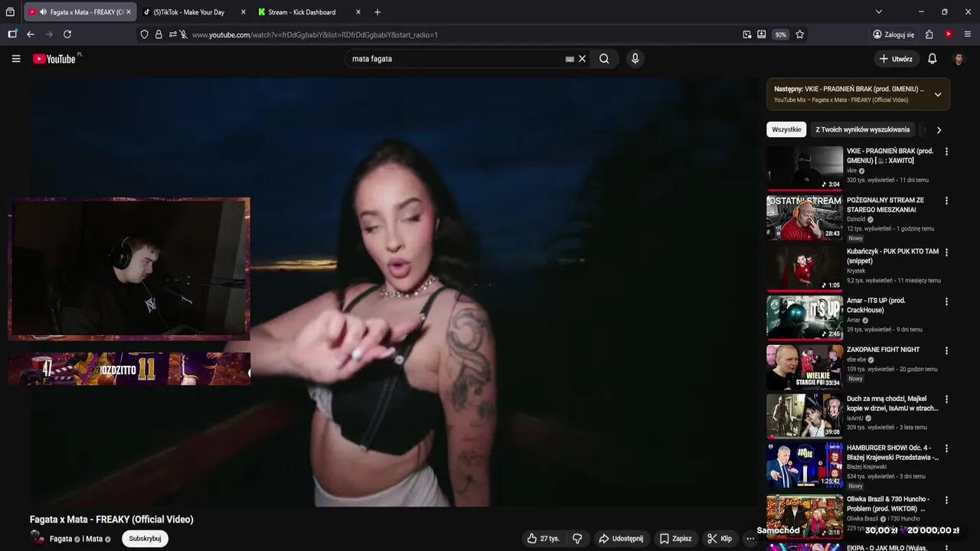Open a new browser tab with plus
This screenshot has width=980, height=551.
point(377,12)
